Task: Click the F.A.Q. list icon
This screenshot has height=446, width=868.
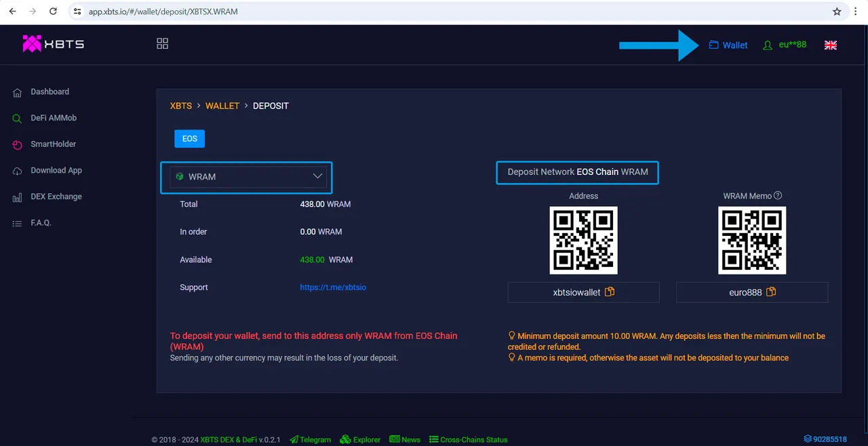Action: pyautogui.click(x=17, y=224)
